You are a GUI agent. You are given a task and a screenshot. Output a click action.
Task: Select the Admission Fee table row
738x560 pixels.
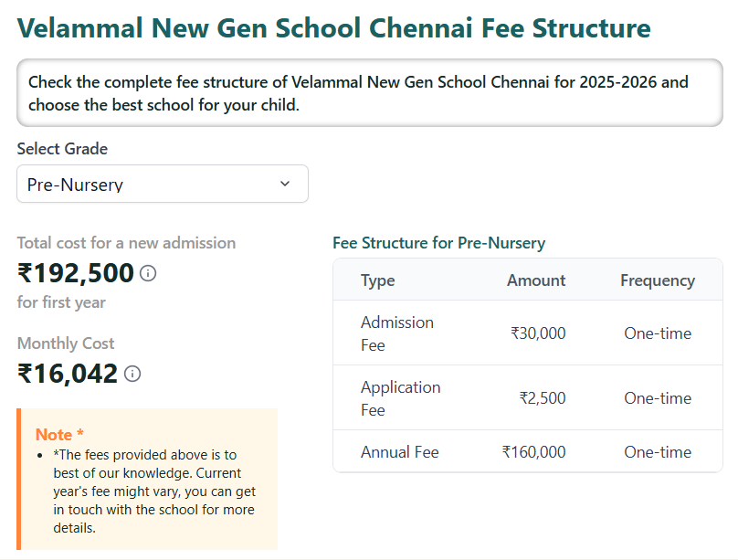point(528,333)
